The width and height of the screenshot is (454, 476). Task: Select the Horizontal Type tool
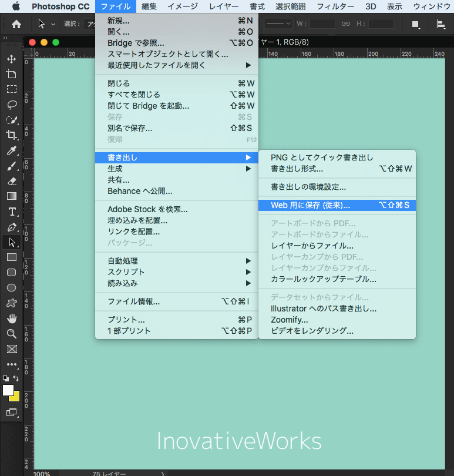click(12, 212)
